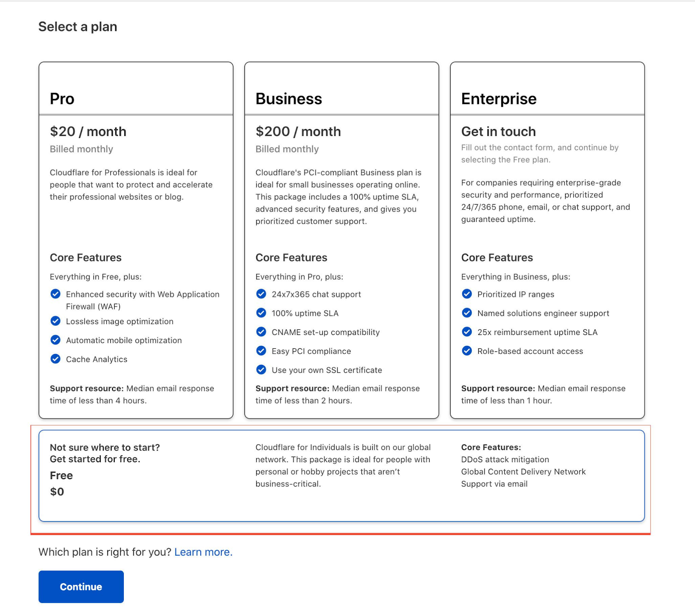This screenshot has height=616, width=695.
Task: Select the check icon next to 25x reimbursement uptime SLA
Action: (x=467, y=332)
